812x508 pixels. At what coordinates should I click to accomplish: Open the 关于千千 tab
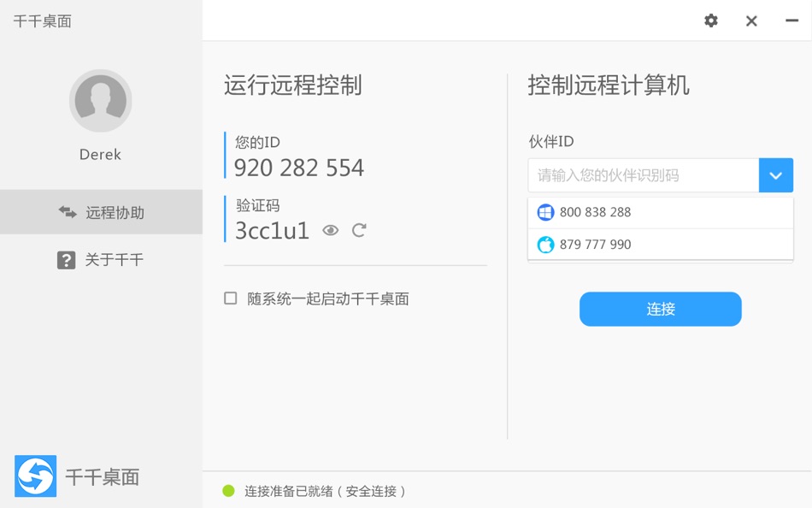[101, 260]
